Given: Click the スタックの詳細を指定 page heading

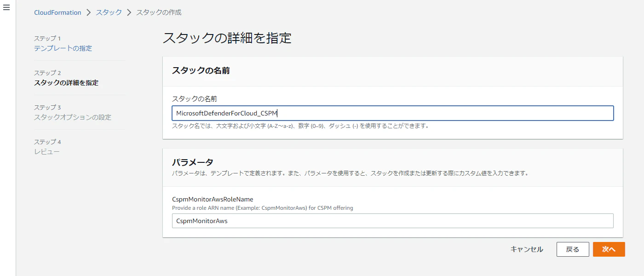Looking at the screenshot, I should [x=227, y=38].
